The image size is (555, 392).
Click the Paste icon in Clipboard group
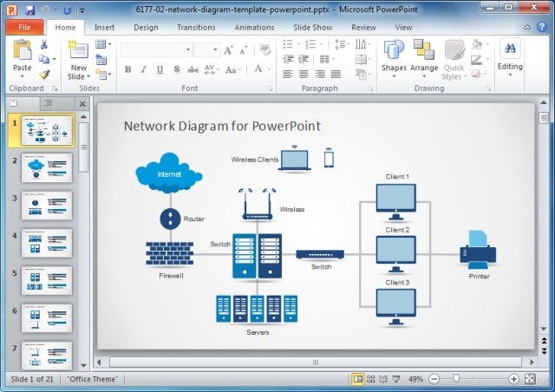(x=22, y=51)
